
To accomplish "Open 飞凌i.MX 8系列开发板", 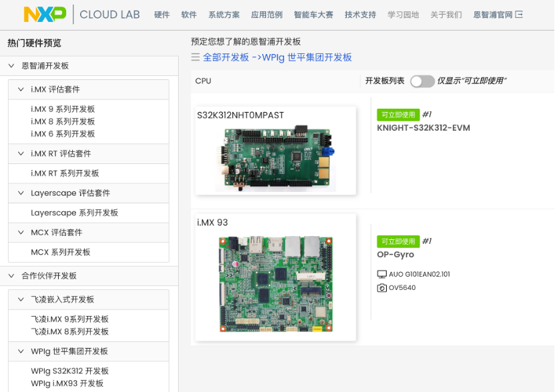I will coord(69,331).
